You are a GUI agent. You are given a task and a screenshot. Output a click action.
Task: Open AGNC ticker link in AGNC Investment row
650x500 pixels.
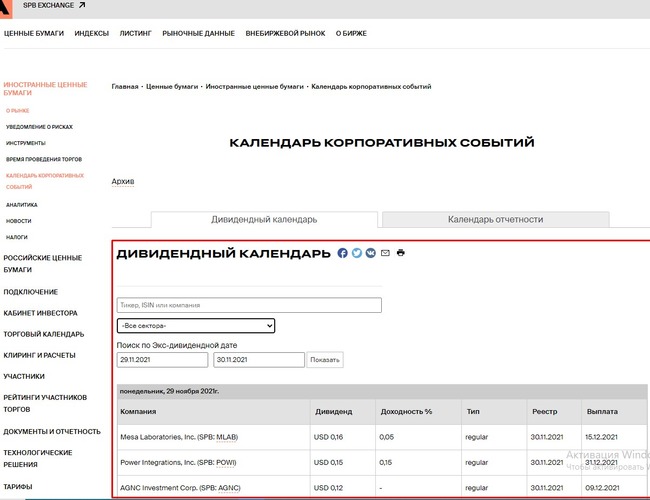(x=228, y=488)
